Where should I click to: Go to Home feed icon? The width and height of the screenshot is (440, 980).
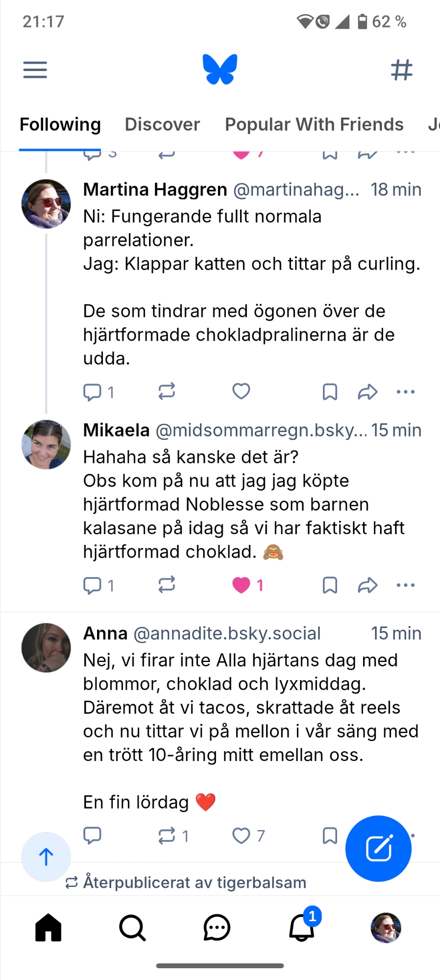coord(49,928)
